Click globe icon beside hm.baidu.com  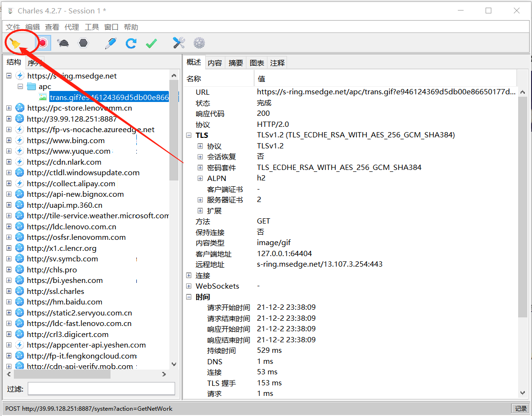(x=20, y=302)
